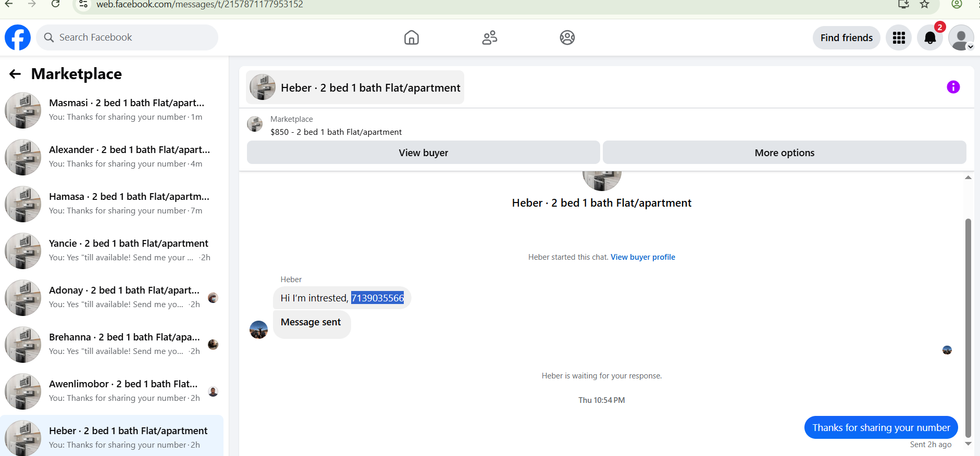Click the highlighted phone number 7139035566

[x=378, y=298]
